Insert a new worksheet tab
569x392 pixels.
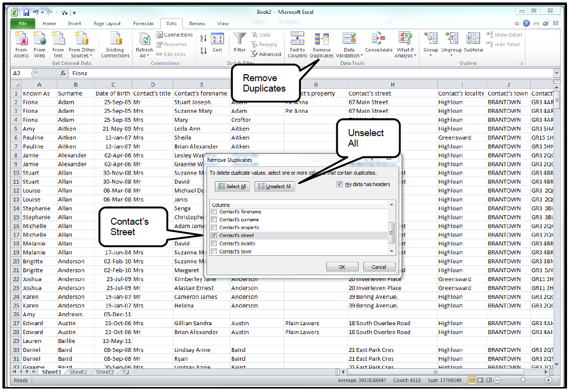tap(126, 372)
